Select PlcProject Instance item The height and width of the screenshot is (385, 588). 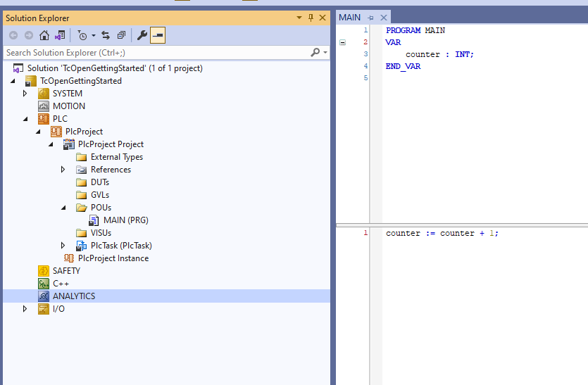[x=113, y=258]
